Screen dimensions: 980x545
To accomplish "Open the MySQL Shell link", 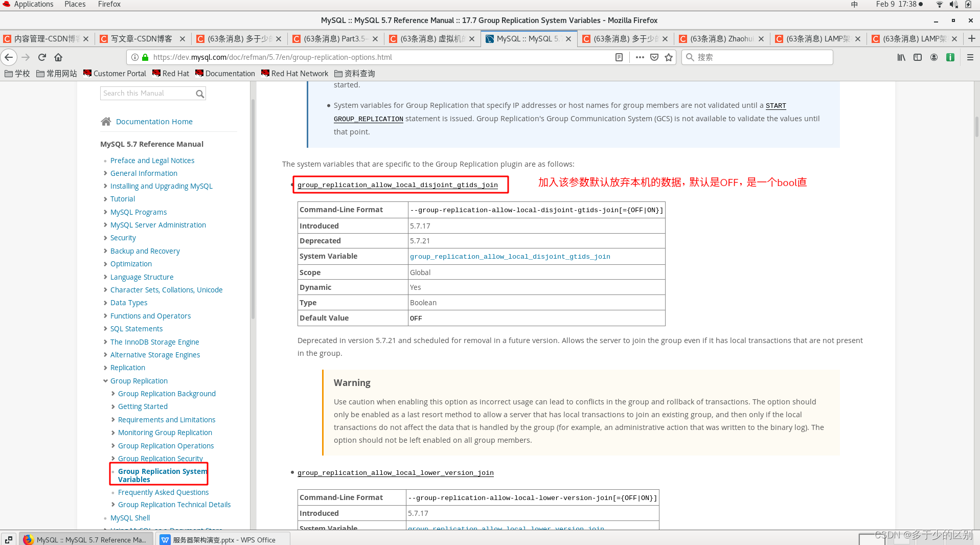I will point(130,518).
